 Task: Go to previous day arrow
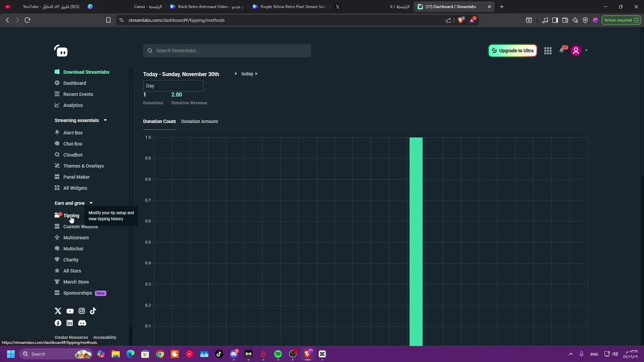pos(235,74)
